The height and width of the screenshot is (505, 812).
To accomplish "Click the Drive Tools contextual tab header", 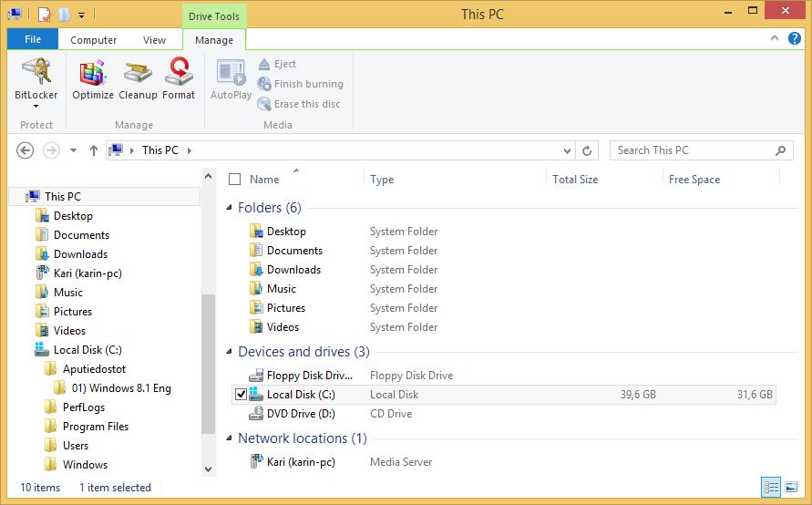I will [214, 16].
